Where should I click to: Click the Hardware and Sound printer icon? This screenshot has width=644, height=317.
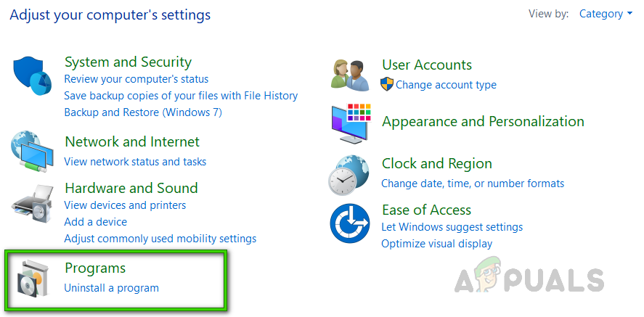32,206
